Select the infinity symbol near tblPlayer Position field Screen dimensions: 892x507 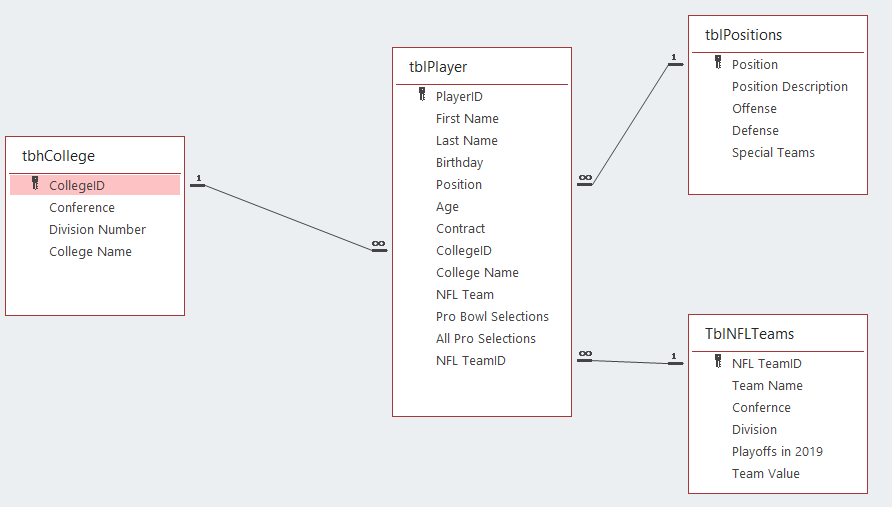(585, 178)
